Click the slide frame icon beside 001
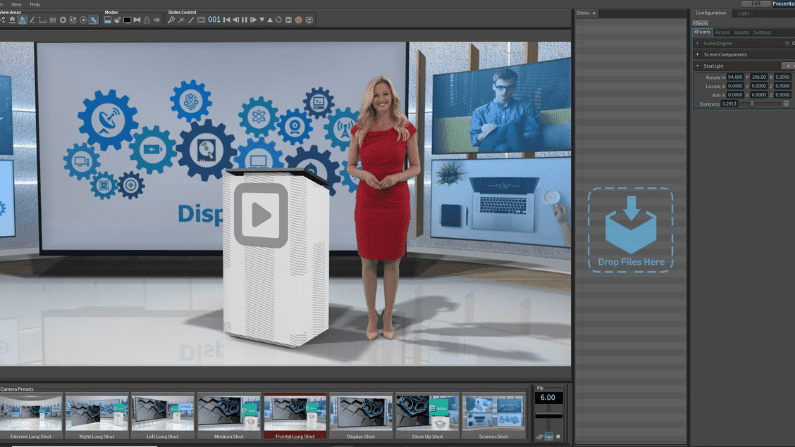The image size is (795, 447). click(201, 20)
